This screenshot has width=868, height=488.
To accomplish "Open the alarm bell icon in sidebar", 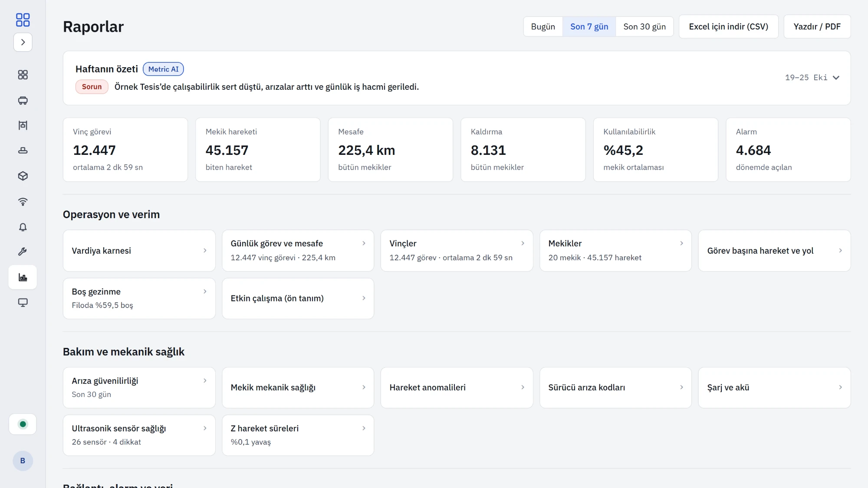I will pyautogui.click(x=23, y=227).
